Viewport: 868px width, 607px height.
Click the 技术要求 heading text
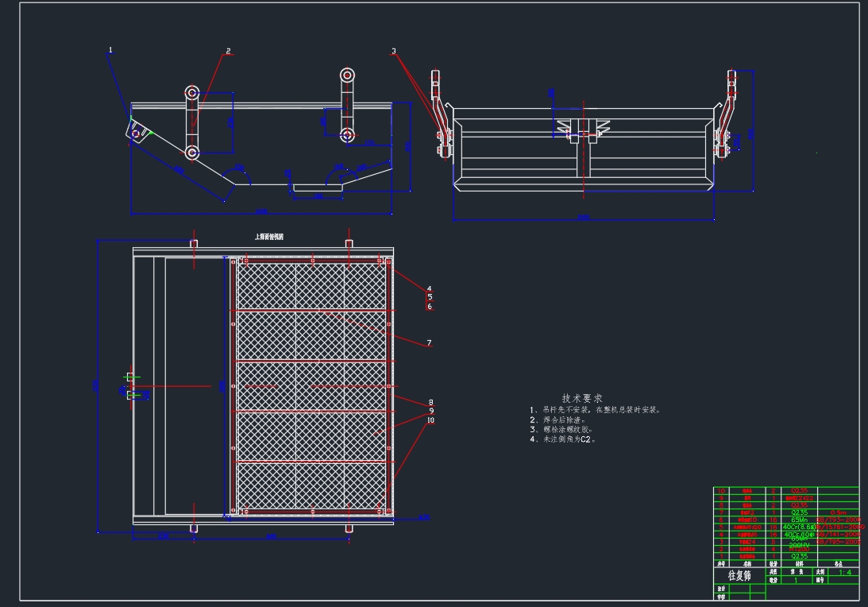(x=582, y=397)
